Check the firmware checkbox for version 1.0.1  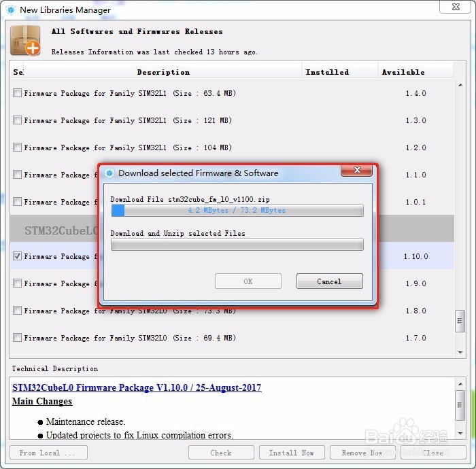coord(17,201)
